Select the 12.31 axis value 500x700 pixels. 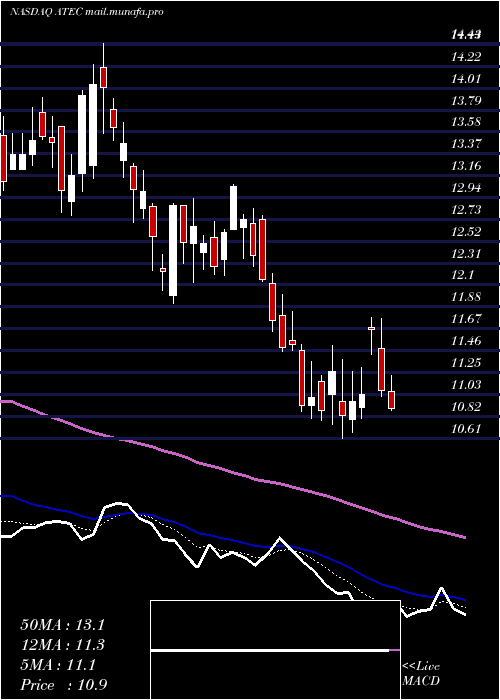point(466,254)
